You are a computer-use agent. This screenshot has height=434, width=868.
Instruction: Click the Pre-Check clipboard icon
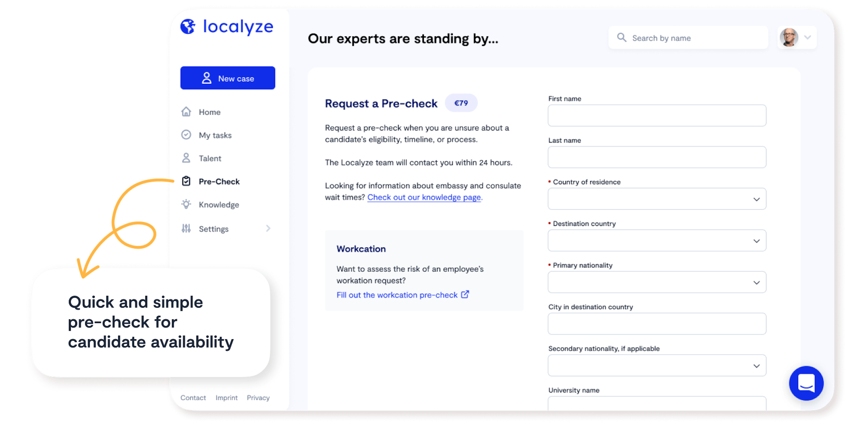point(186,181)
